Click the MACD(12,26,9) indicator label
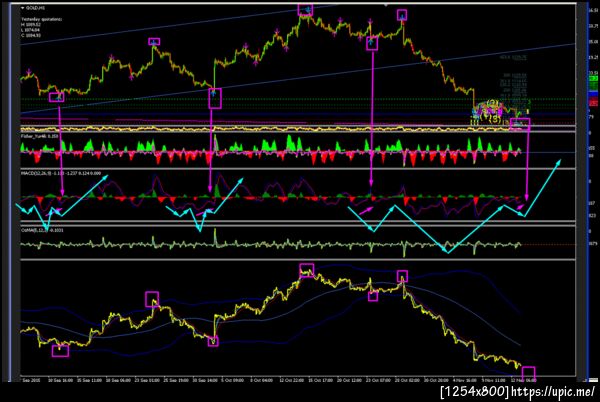The image size is (600, 402). coord(60,173)
